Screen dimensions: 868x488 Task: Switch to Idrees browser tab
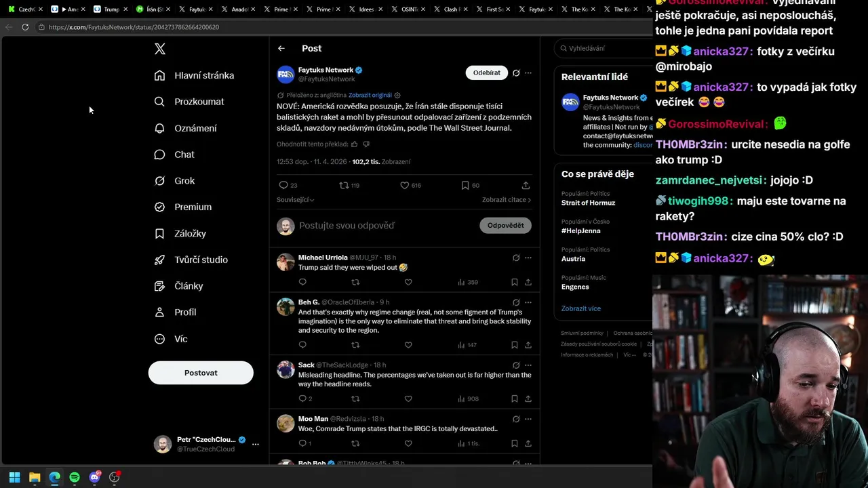[x=366, y=9]
